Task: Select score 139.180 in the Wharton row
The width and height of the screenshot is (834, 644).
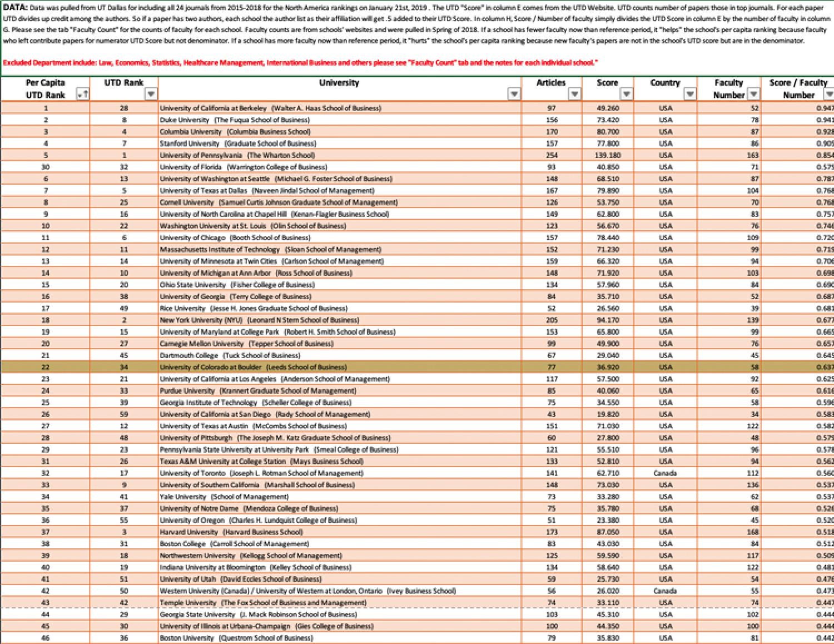Action: tap(607, 155)
